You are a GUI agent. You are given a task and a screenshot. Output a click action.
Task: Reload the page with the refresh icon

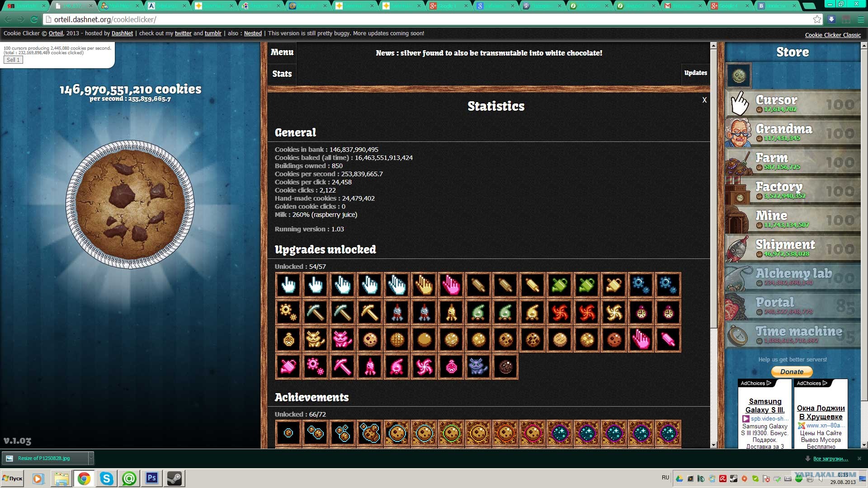point(34,19)
